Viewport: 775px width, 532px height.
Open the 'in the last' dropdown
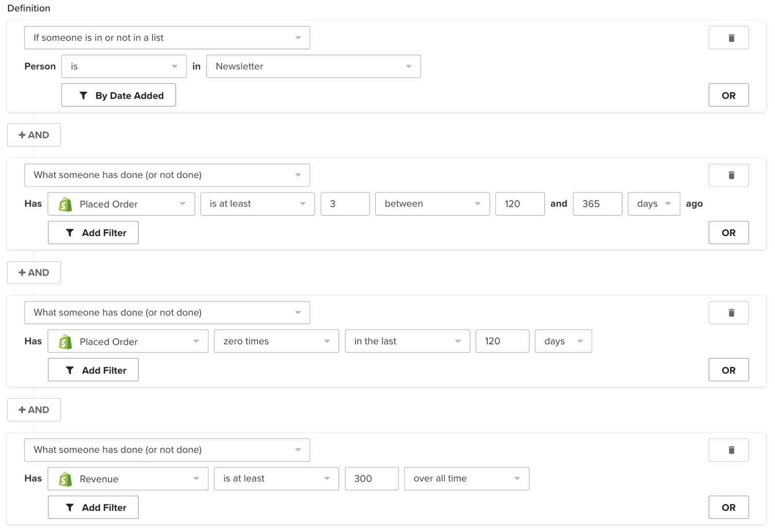pyautogui.click(x=407, y=341)
